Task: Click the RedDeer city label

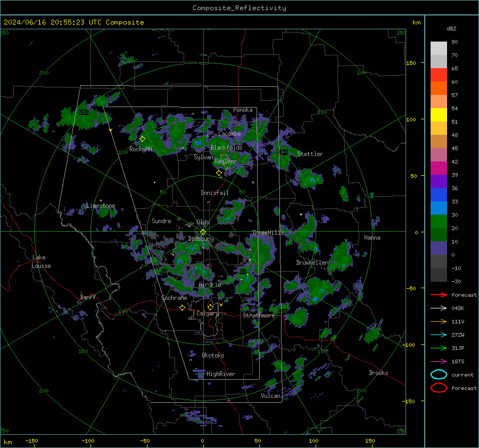Action: pyautogui.click(x=226, y=161)
